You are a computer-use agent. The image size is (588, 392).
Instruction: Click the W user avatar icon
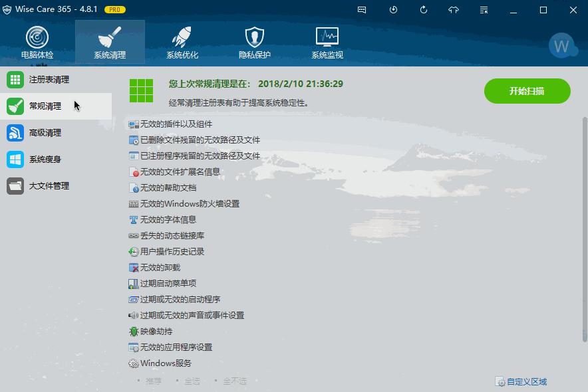click(x=562, y=46)
